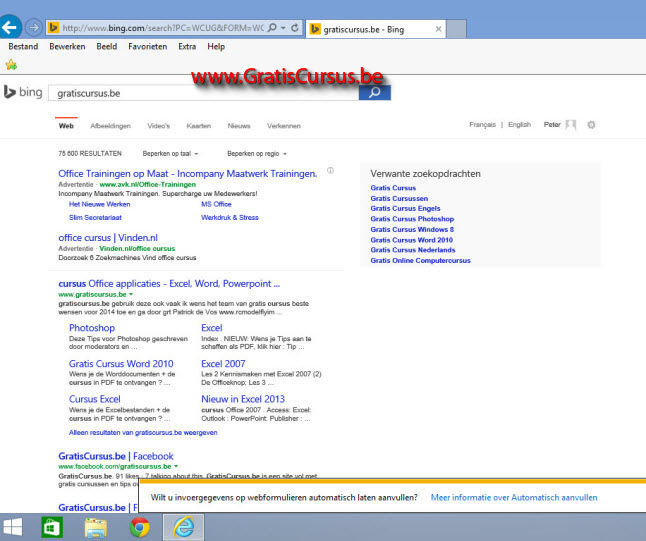Open the Windows Start button
This screenshot has width=646, height=541.
12,527
